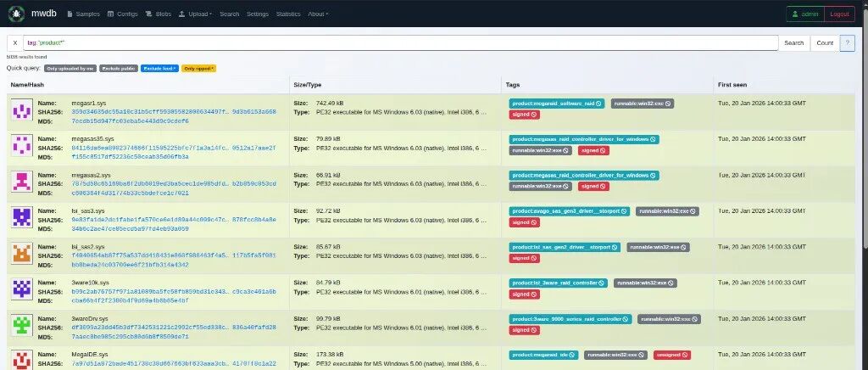Image resolution: width=868 pixels, height=370 pixels.
Task: Click the 3ware10k.sys blue identicon
Action: tap(22, 289)
